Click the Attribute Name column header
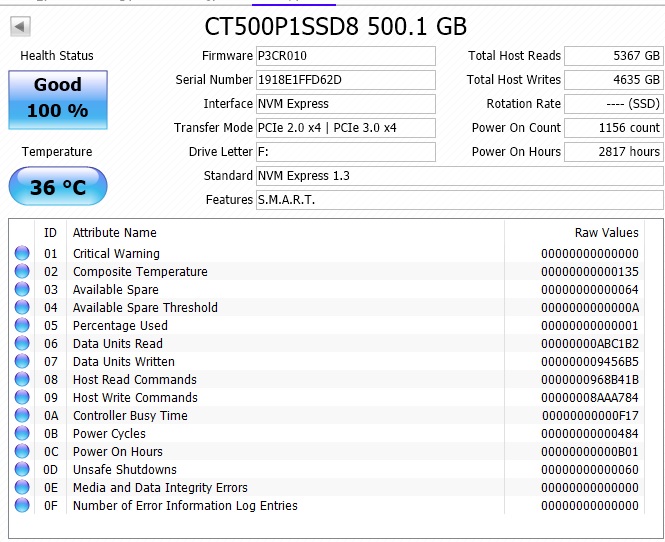This screenshot has height=542, width=665. click(115, 232)
